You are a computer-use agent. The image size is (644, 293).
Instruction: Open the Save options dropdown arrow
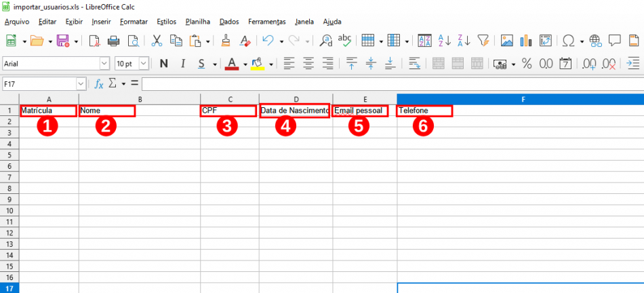(x=76, y=41)
